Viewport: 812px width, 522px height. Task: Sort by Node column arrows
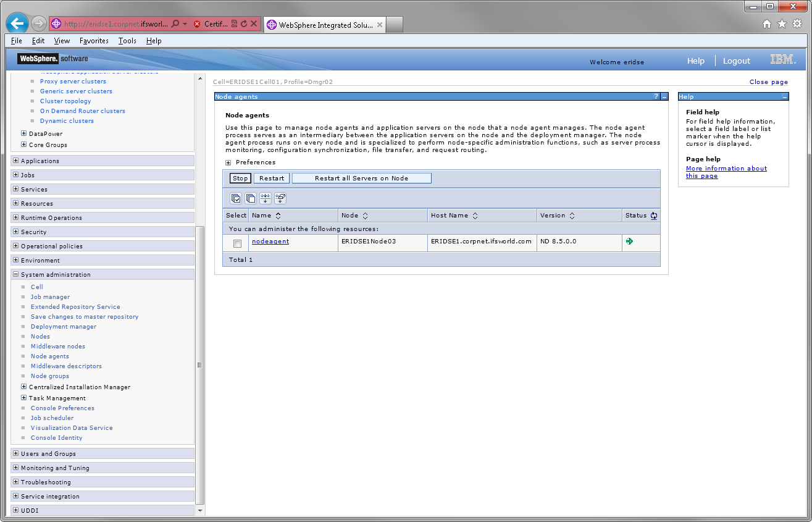[x=365, y=216]
